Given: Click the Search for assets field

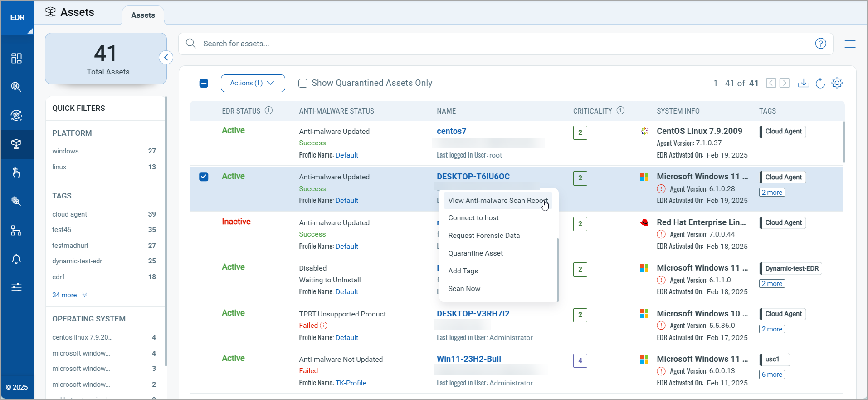Looking at the screenshot, I should (499, 44).
